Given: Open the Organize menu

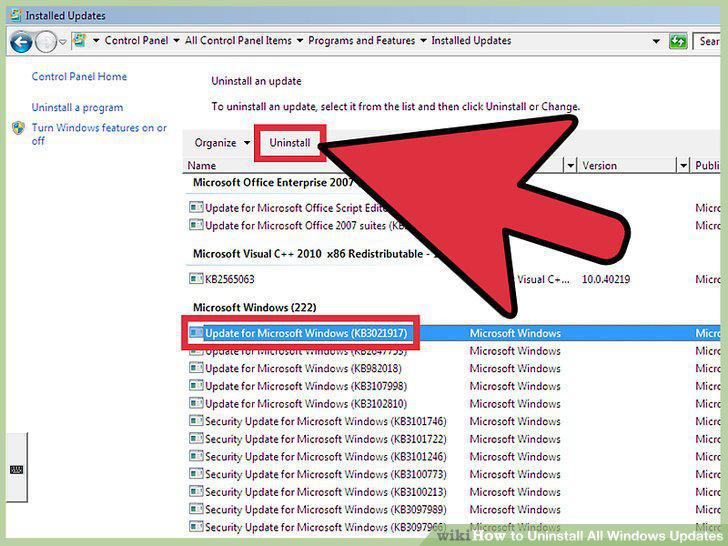Looking at the screenshot, I should pyautogui.click(x=222, y=143).
